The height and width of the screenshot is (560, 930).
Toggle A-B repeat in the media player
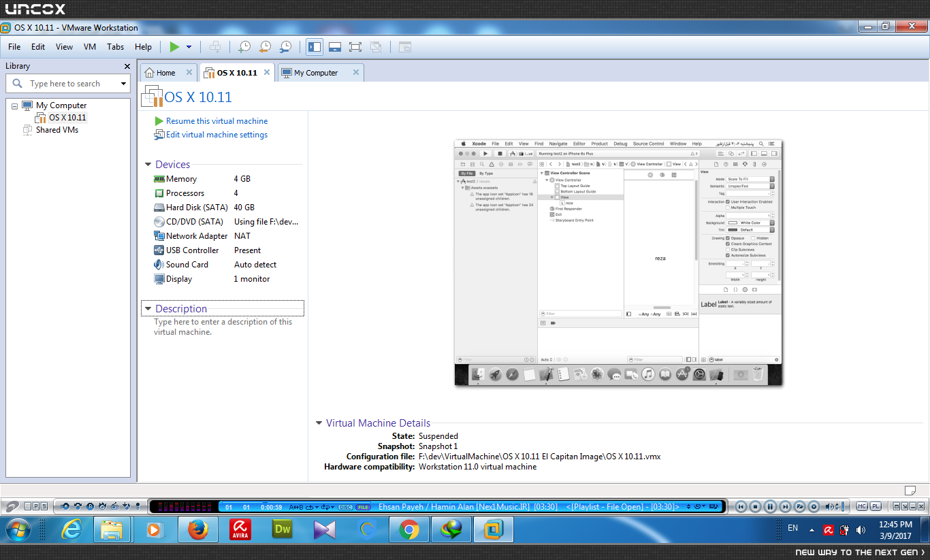[297, 507]
